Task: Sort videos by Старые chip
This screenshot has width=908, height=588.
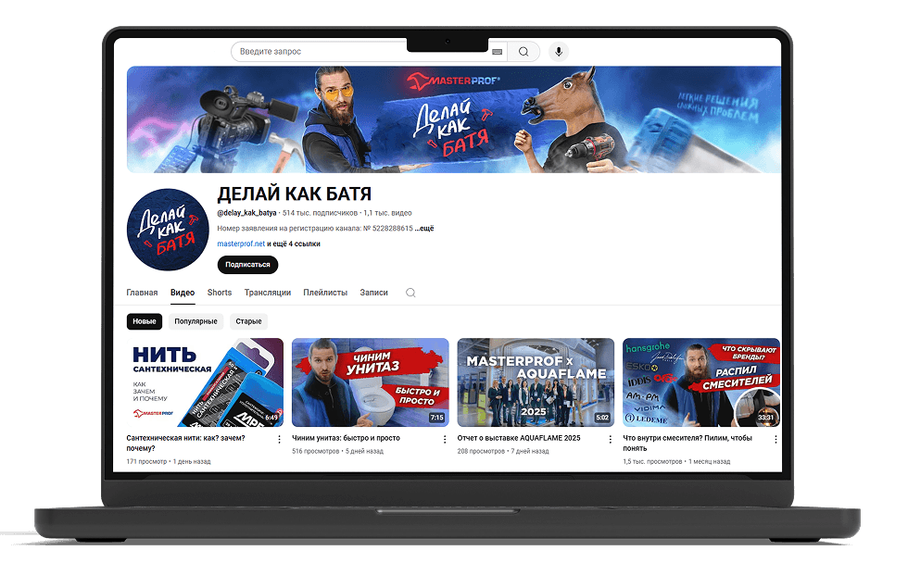Action: [248, 321]
